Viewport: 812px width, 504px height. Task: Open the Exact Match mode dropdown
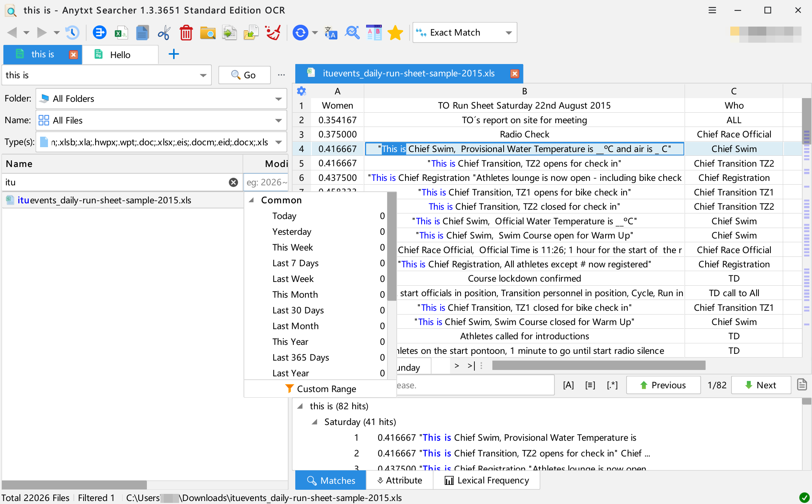[x=465, y=33]
